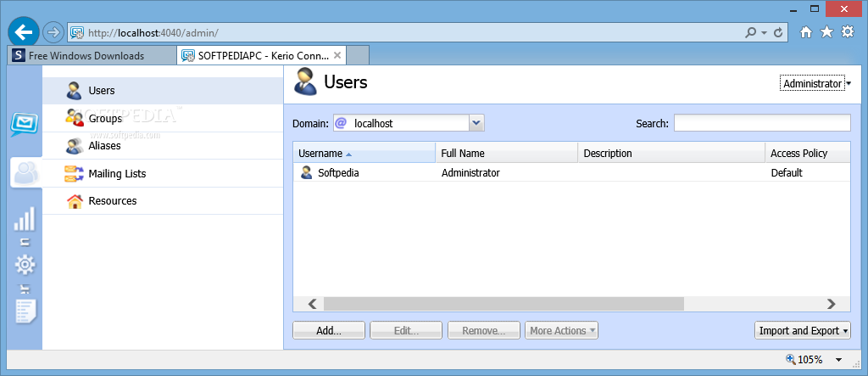The width and height of the screenshot is (868, 376).
Task: Go to Mailing Lists section
Action: point(163,174)
